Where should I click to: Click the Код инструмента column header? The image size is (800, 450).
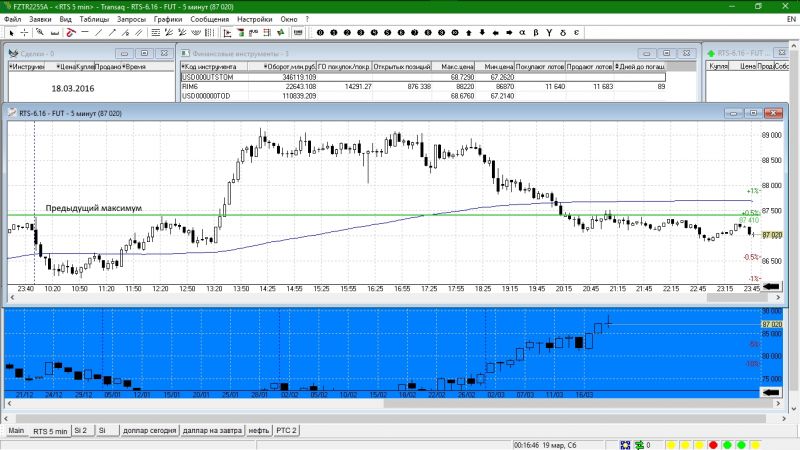(x=214, y=66)
